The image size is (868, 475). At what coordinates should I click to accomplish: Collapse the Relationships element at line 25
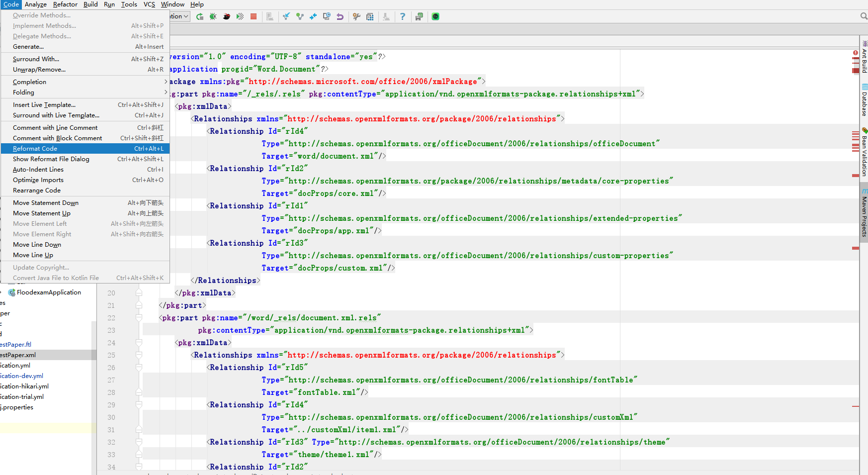(139, 355)
